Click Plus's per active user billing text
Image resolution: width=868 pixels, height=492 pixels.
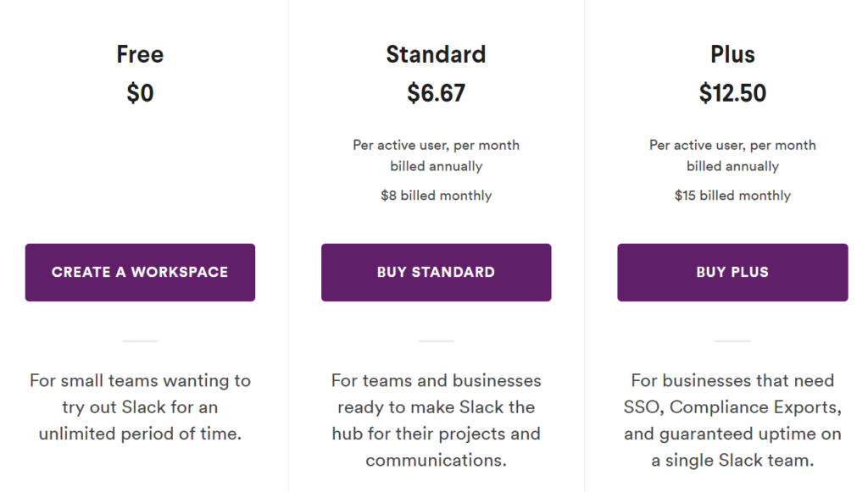pos(732,155)
